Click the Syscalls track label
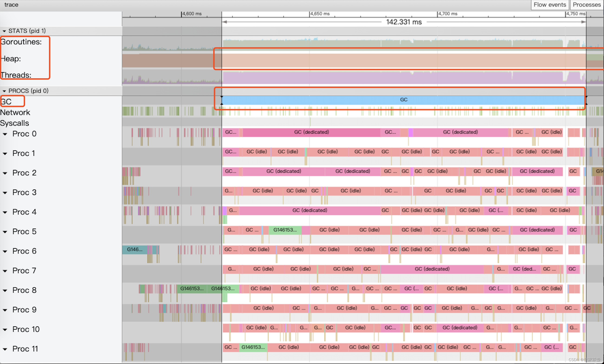This screenshot has height=364, width=604. click(x=15, y=123)
